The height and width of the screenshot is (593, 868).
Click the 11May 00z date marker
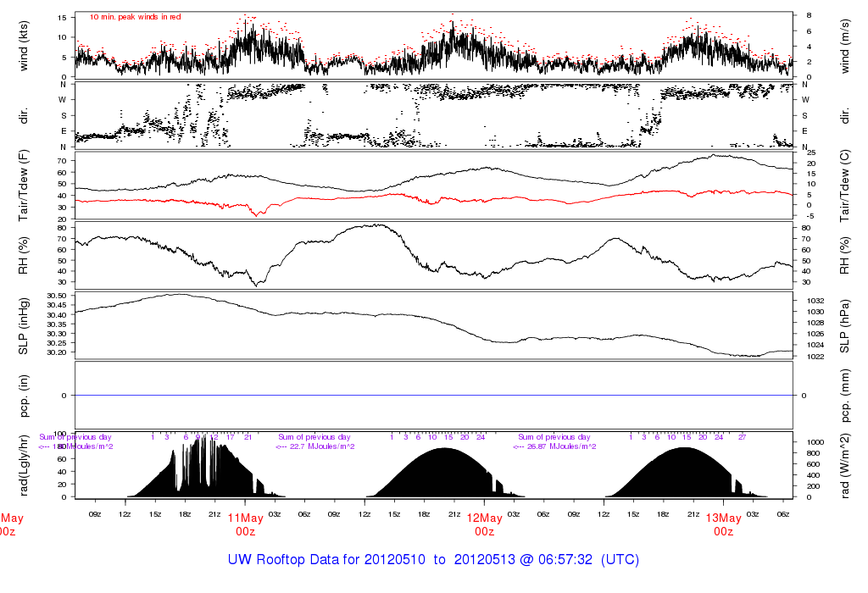pyautogui.click(x=245, y=524)
